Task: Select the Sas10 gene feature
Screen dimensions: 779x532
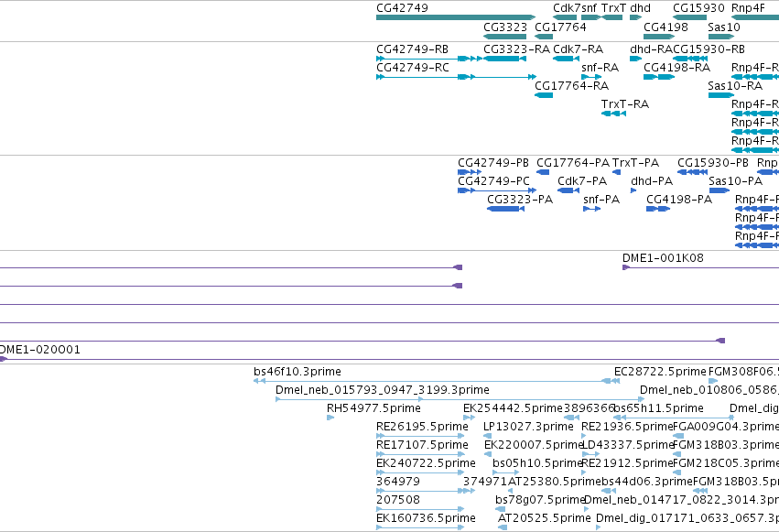Action: click(721, 37)
